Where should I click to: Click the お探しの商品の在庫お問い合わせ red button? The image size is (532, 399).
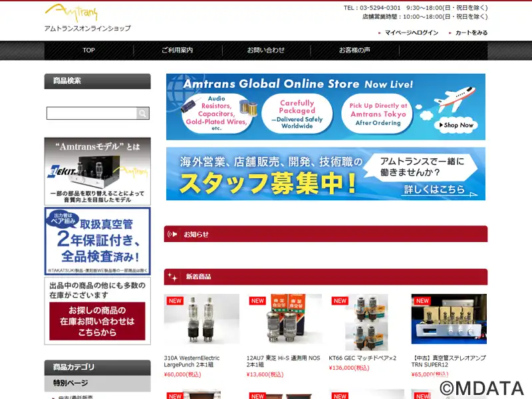point(97,321)
